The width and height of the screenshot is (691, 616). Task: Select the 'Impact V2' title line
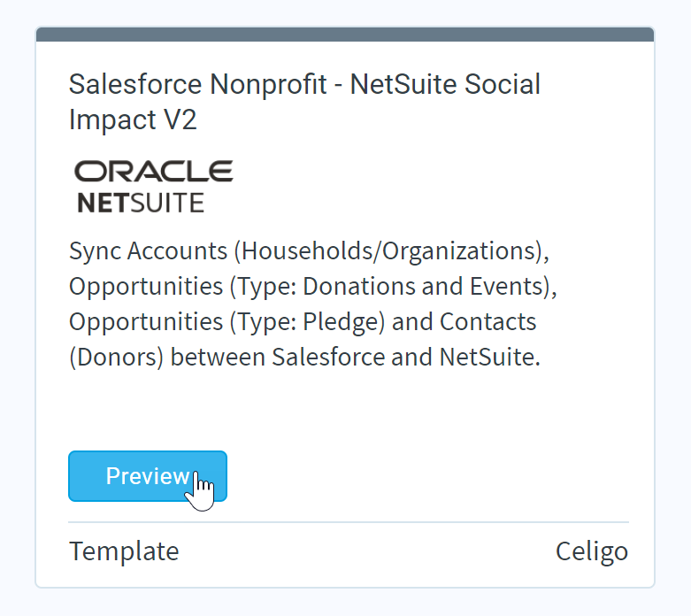click(x=133, y=119)
